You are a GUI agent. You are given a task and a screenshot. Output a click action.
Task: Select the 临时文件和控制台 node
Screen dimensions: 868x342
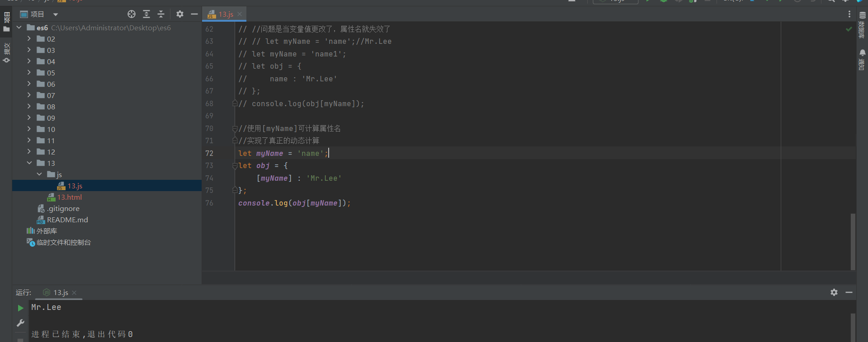tap(59, 242)
